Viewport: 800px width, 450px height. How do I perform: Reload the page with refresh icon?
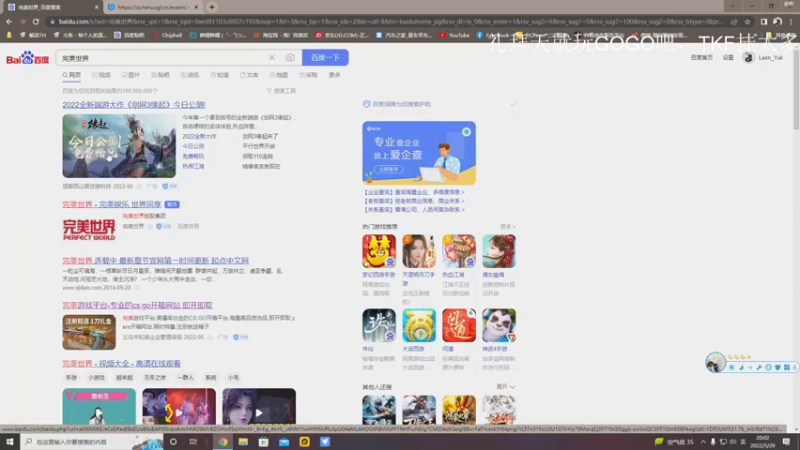coord(36,21)
